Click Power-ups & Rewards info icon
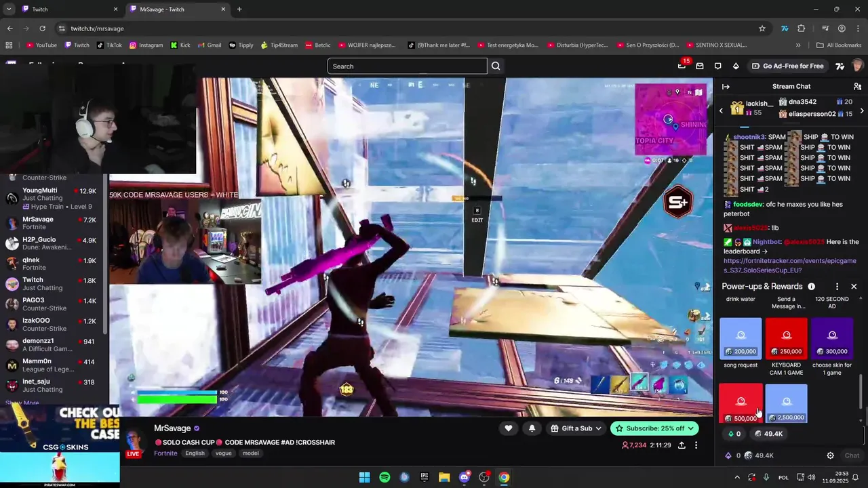Screen dimensions: 868x488 tap(811, 287)
